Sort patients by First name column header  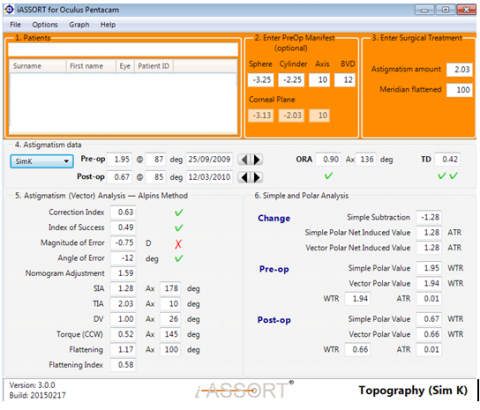click(91, 66)
